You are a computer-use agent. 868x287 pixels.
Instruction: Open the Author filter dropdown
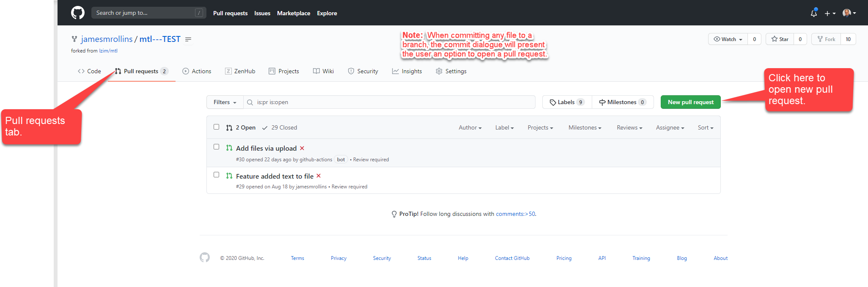pyautogui.click(x=470, y=127)
